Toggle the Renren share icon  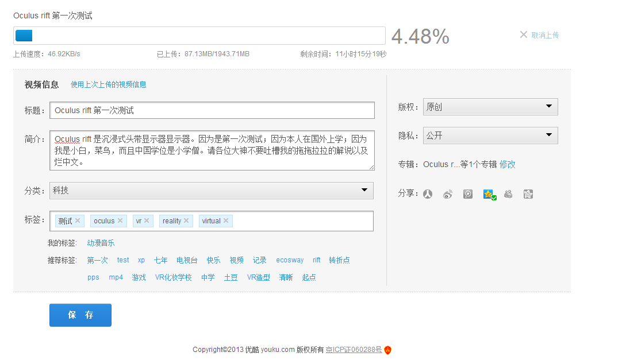pos(427,194)
